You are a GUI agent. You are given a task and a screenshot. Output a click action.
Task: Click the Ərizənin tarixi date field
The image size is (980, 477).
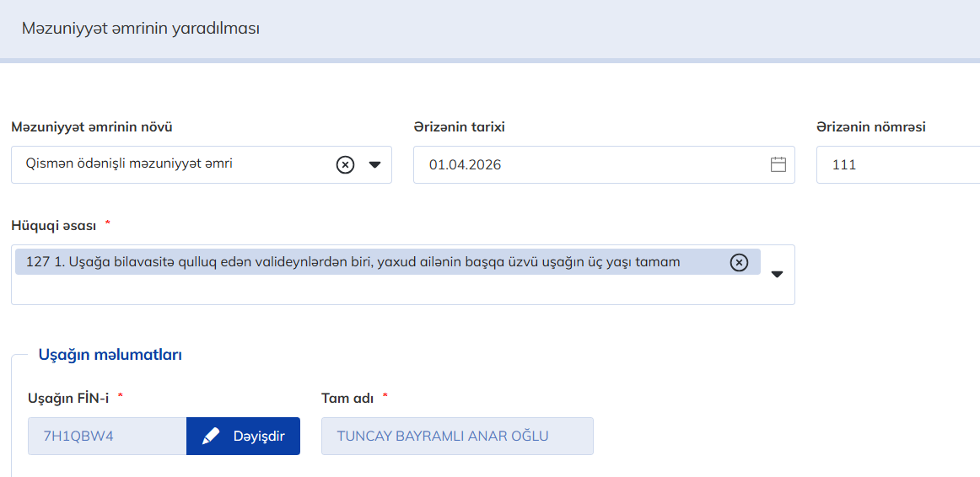[x=590, y=164]
